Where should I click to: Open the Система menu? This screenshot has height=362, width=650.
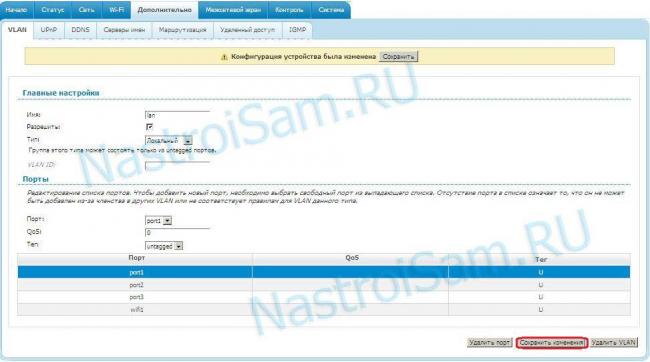331,10
